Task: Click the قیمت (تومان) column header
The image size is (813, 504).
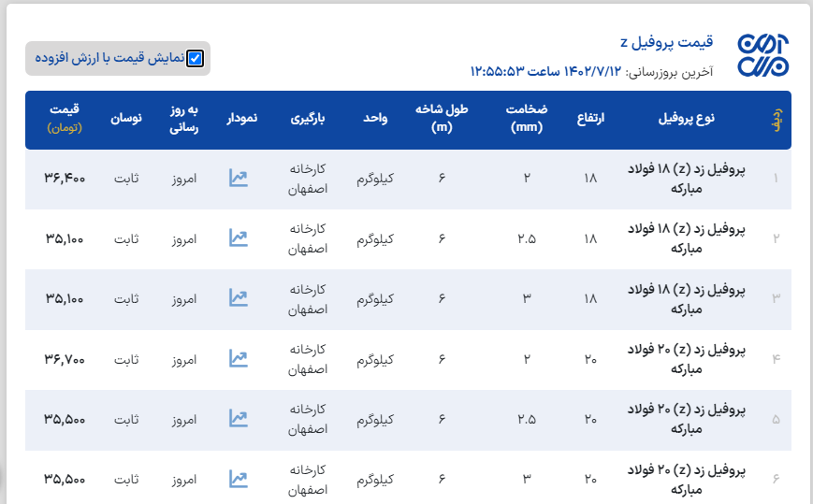Action: (x=65, y=119)
